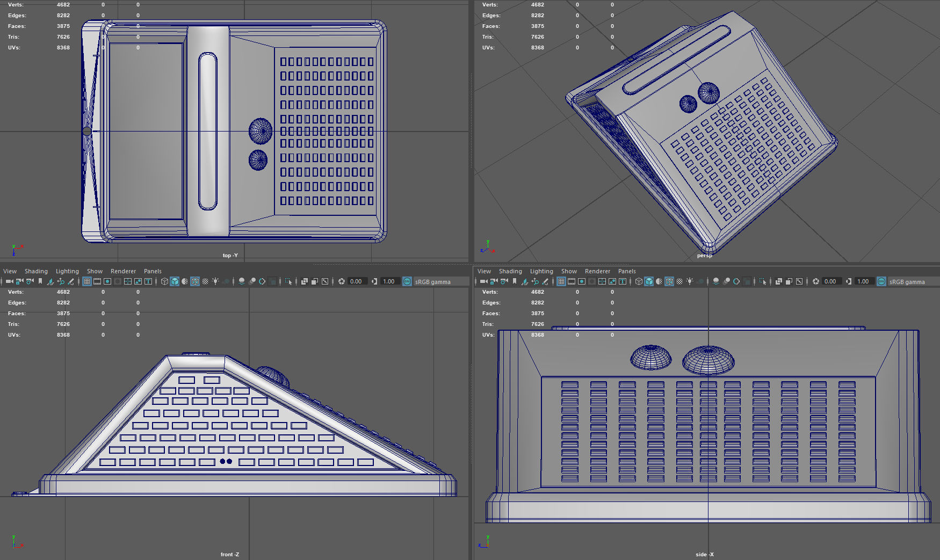Open Show menu in front view panel
Viewport: 940px width, 560px height.
(x=95, y=271)
